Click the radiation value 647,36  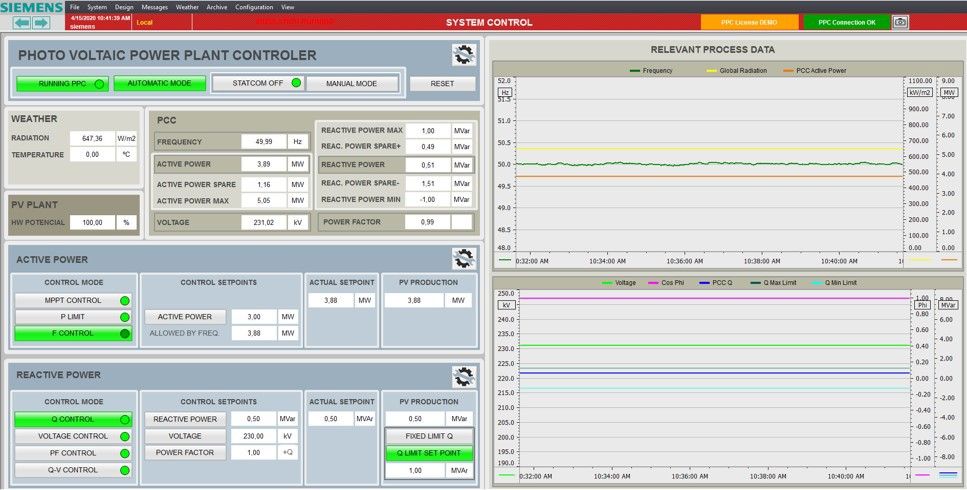click(x=92, y=138)
